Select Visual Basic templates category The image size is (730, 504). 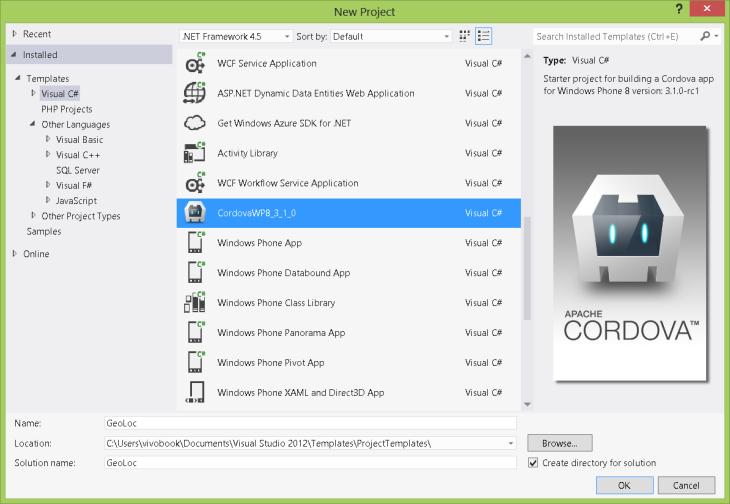point(79,140)
